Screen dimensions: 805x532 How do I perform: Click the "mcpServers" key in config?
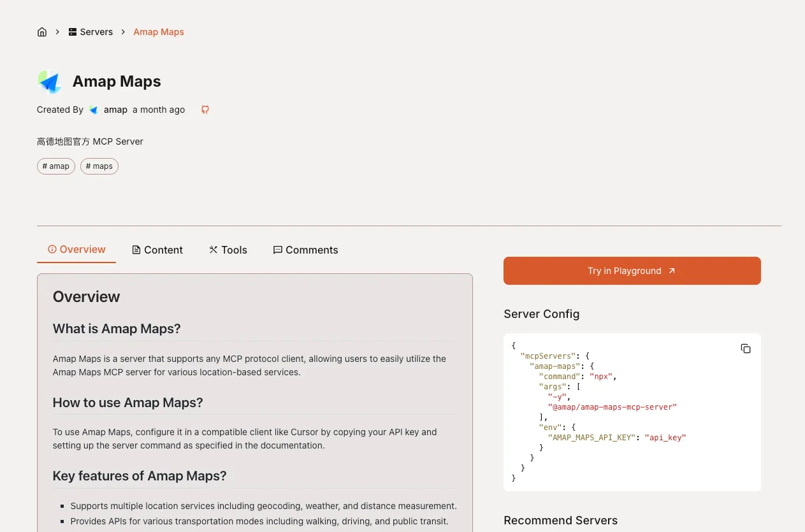tap(548, 356)
